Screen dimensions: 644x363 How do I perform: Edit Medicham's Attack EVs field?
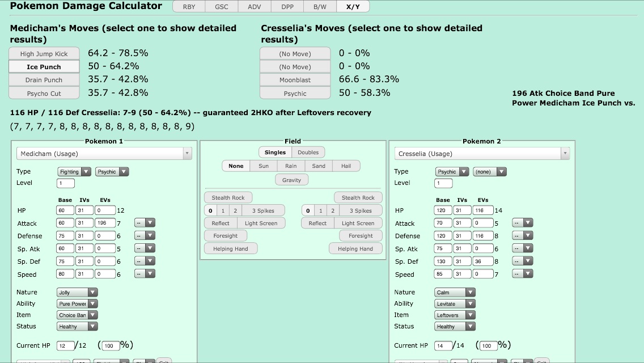[x=105, y=223]
